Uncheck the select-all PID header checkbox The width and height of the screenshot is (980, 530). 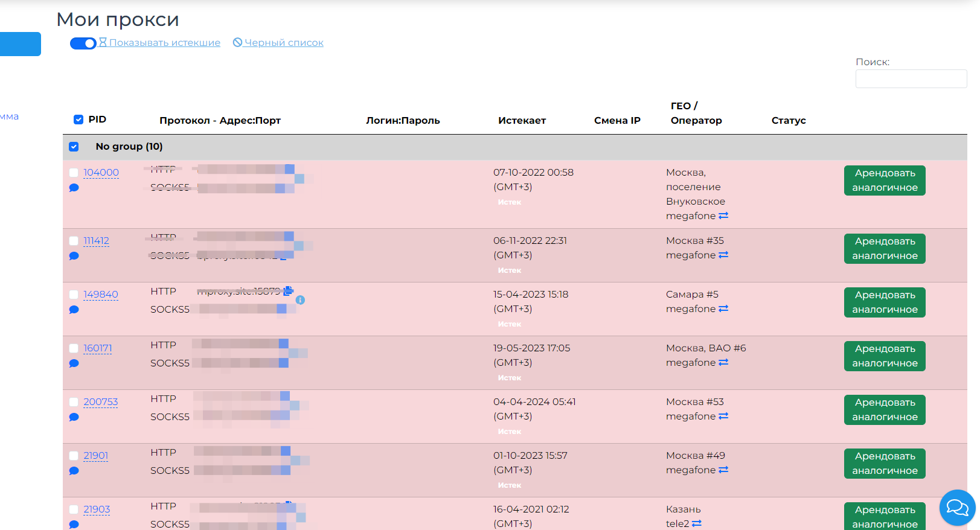(x=78, y=120)
